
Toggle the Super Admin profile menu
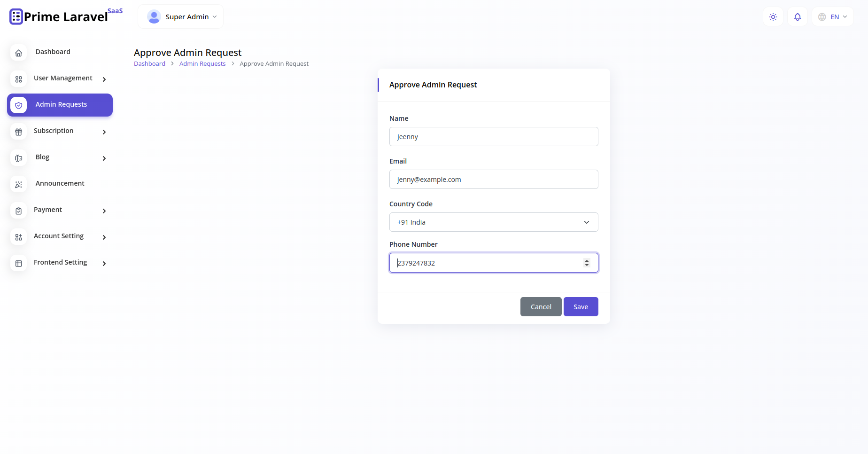pyautogui.click(x=180, y=16)
